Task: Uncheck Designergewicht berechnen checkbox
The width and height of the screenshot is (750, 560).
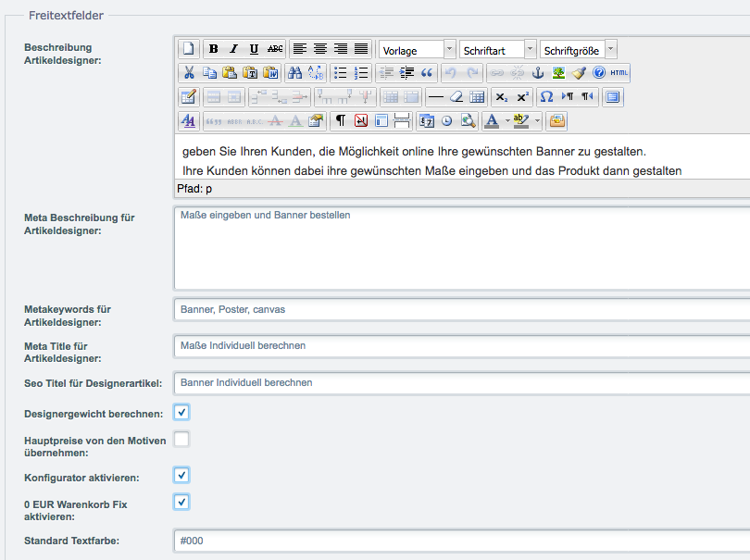Action: (181, 412)
